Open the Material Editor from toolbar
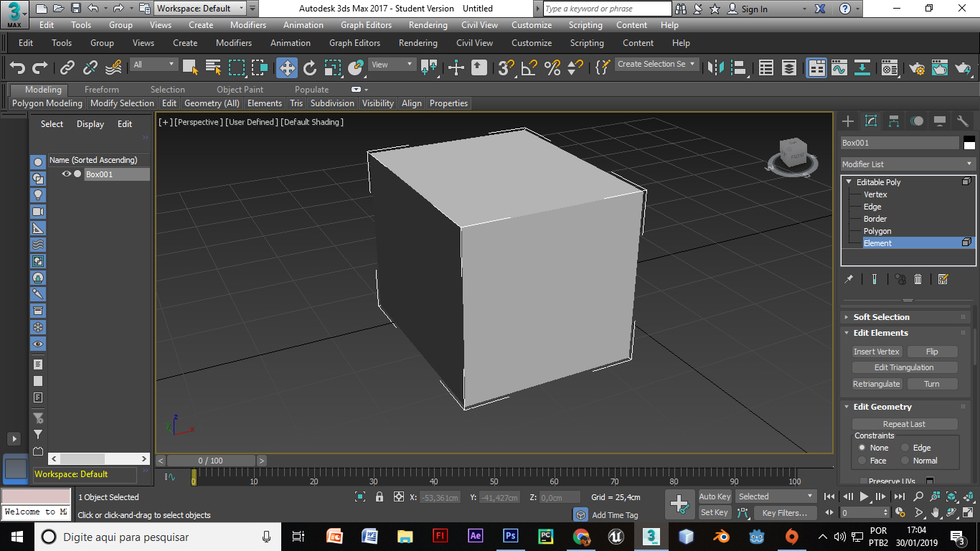Image resolution: width=980 pixels, height=551 pixels. pyautogui.click(x=890, y=68)
